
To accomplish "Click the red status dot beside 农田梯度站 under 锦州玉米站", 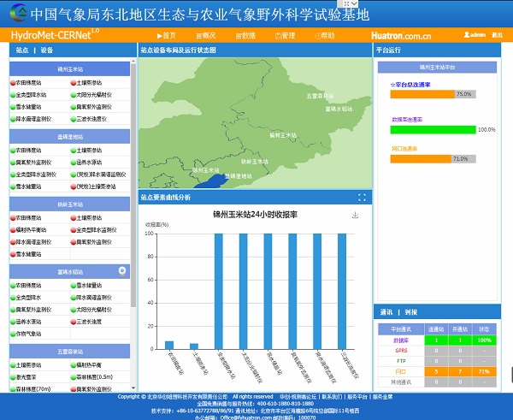I will 13,82.
